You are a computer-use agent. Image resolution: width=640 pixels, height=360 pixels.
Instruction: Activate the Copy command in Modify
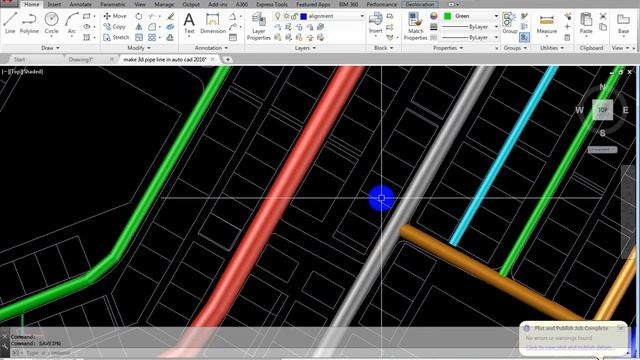[x=114, y=27]
